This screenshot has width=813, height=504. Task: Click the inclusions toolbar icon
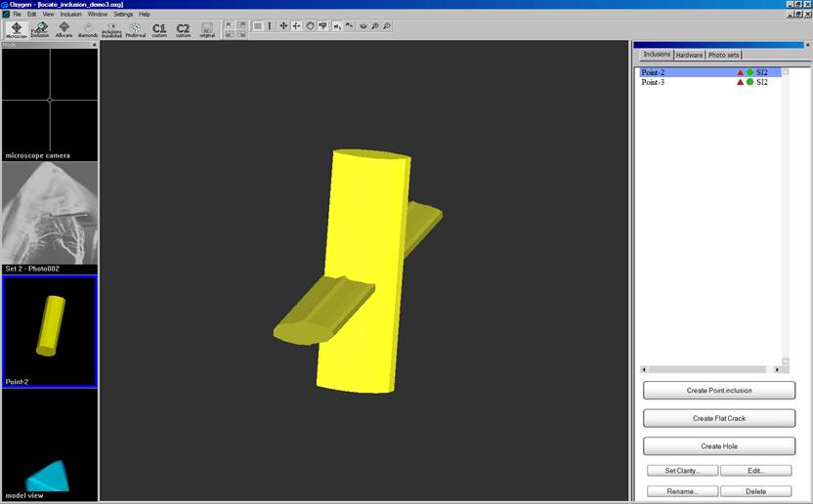(111, 29)
